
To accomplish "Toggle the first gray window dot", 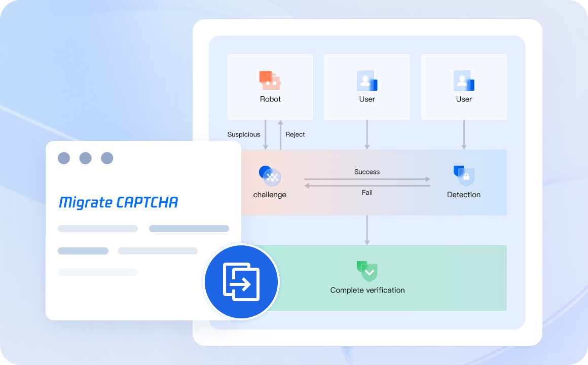I will tap(64, 158).
